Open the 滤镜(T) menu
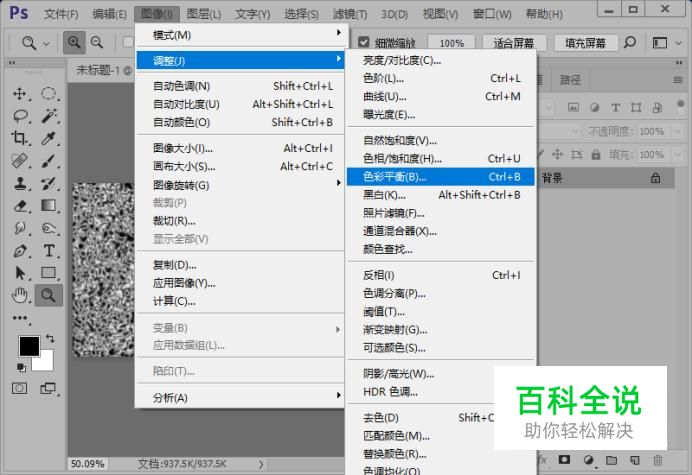The width and height of the screenshot is (692, 475). coord(350,14)
